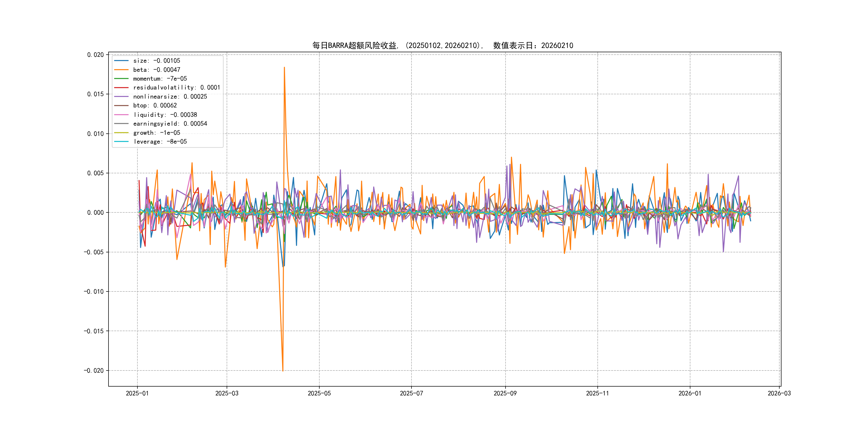Click the cyan leverage legend line swatch
The image size is (868, 434).
(x=121, y=141)
